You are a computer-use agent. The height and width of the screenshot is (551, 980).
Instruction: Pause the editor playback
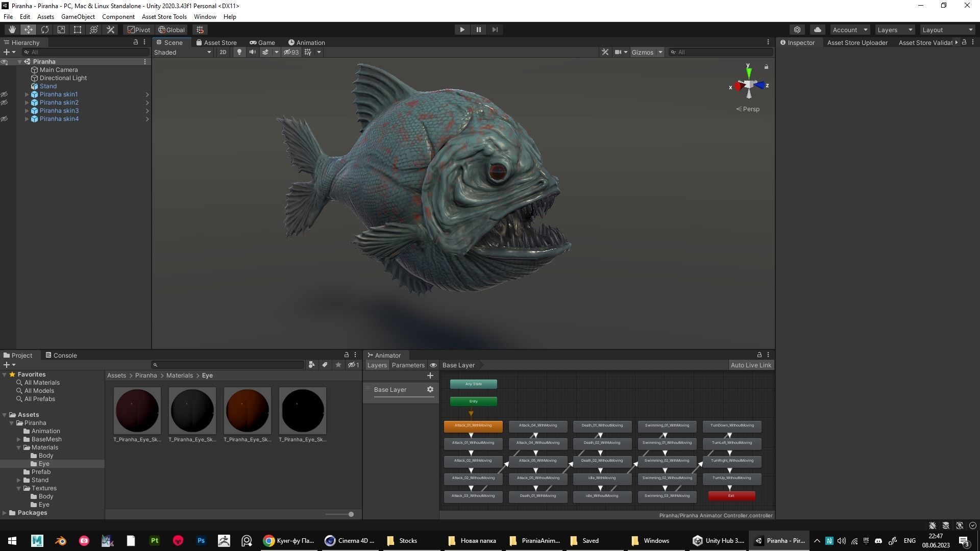[x=478, y=30]
